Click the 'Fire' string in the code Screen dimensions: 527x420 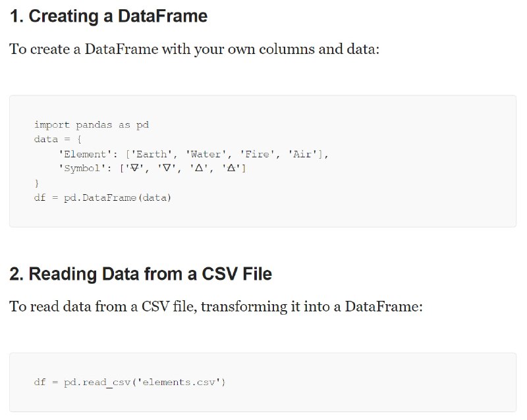click(257, 154)
